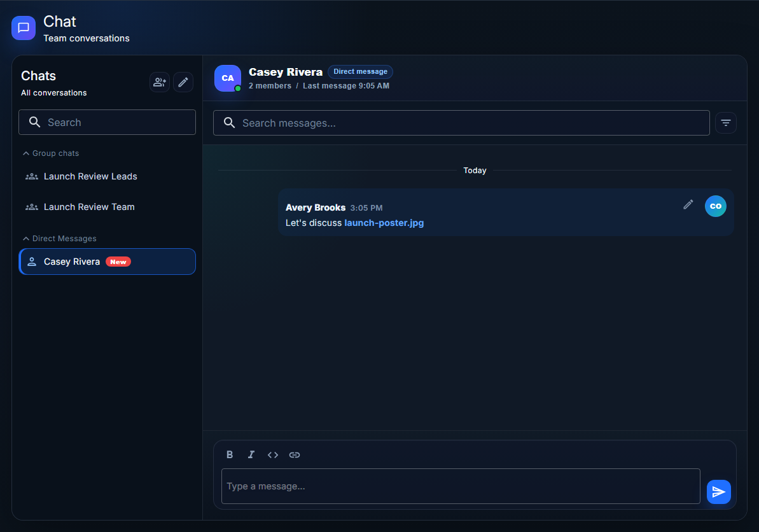Click the CA avatar in chat header

pyautogui.click(x=228, y=78)
